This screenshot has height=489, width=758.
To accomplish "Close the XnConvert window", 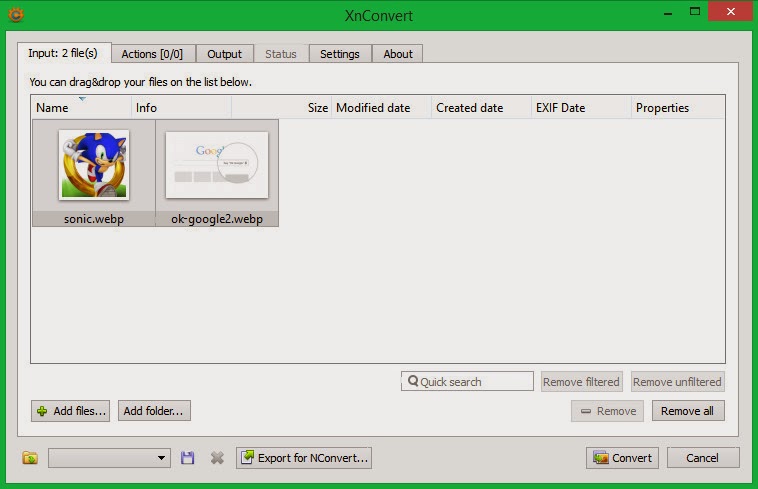I will 731,11.
